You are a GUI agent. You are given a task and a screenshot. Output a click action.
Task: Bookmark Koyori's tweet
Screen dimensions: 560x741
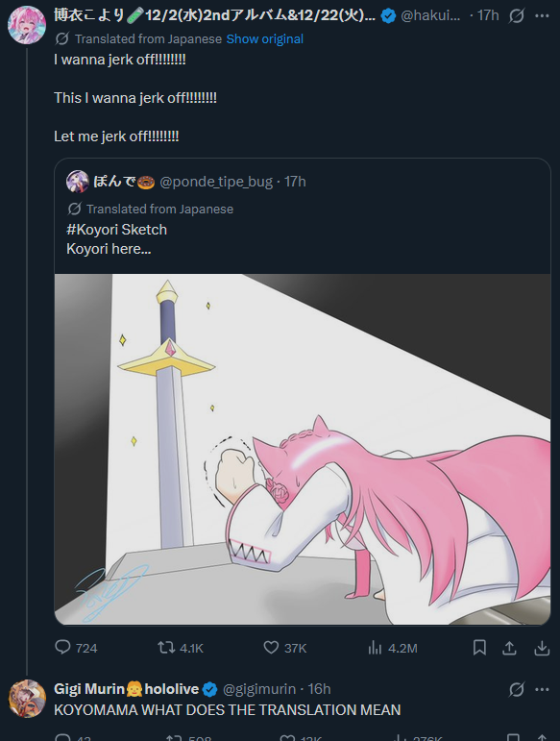coord(479,648)
